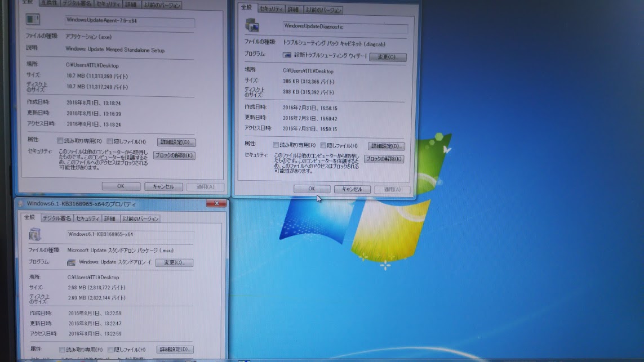The image size is (644, 362).
Task: Click 適用(A) in WindowsUpdateAgent properties dialog
Action: [205, 187]
